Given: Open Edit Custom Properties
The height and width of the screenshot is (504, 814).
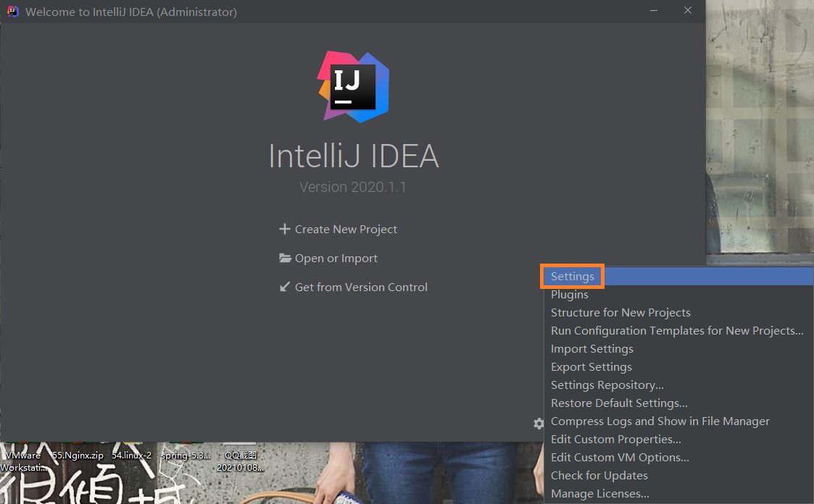Looking at the screenshot, I should point(678,440).
